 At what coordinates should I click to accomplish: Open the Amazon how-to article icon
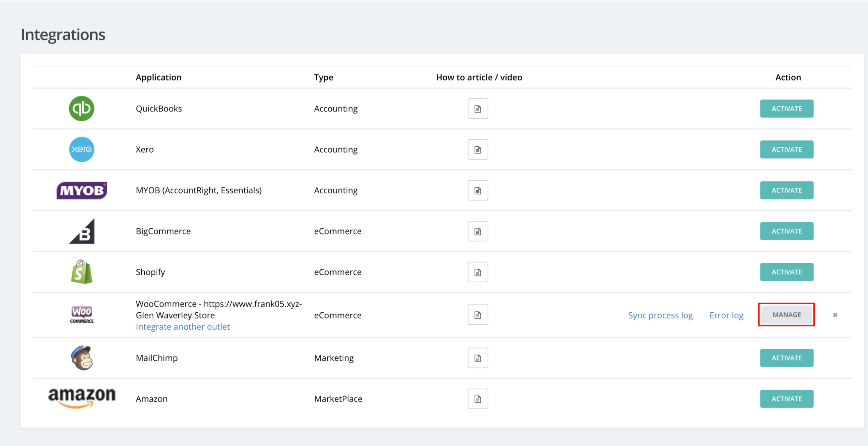point(478,399)
